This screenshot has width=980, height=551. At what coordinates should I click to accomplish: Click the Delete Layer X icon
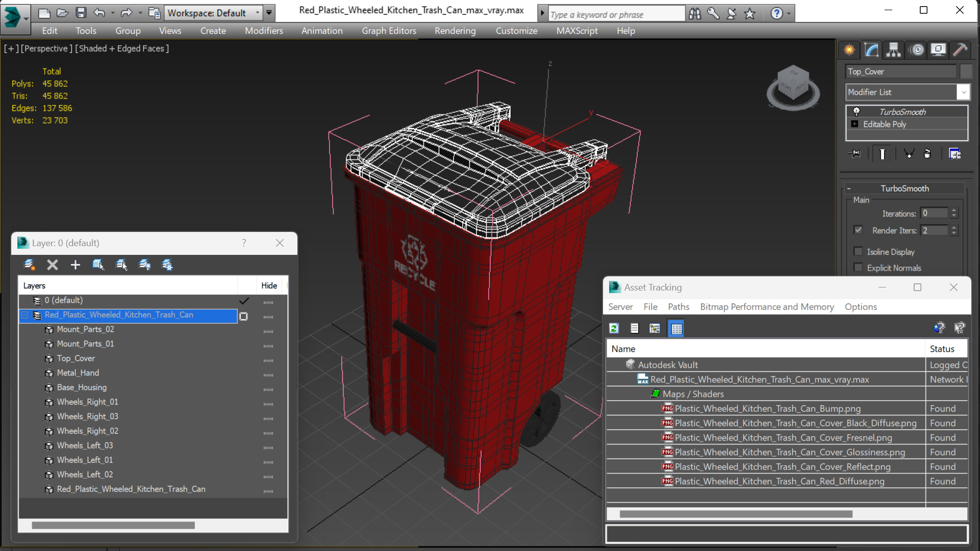52,265
